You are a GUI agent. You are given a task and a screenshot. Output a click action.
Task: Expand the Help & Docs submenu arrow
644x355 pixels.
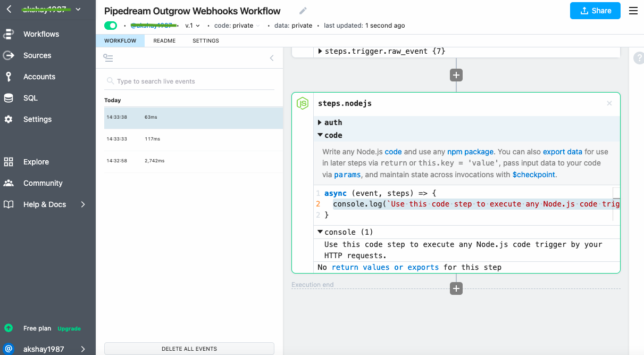[x=83, y=204]
